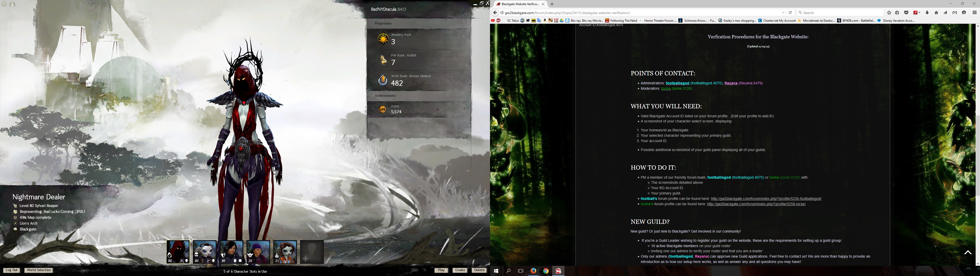The width and height of the screenshot is (980, 276).
Task: Open the contacts group icon in game
Action: coord(13,4)
